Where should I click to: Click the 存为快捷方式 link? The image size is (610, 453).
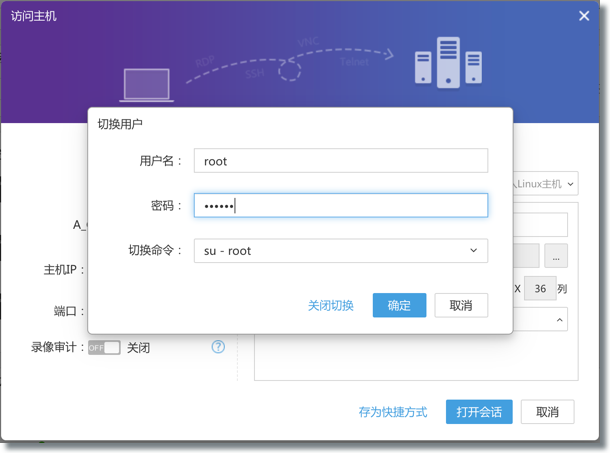[x=393, y=412]
